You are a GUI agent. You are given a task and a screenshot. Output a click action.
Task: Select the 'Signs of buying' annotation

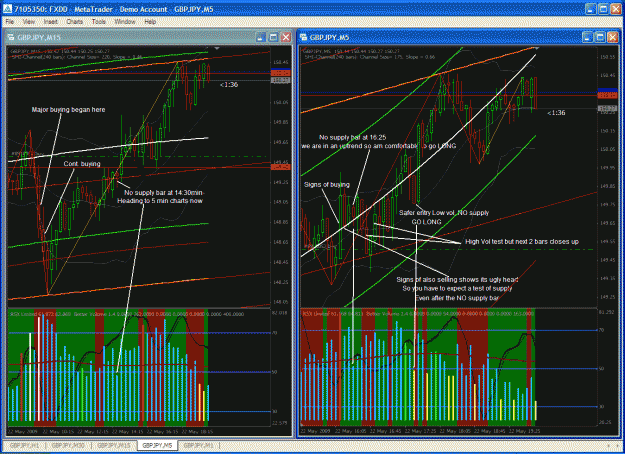tap(326, 185)
